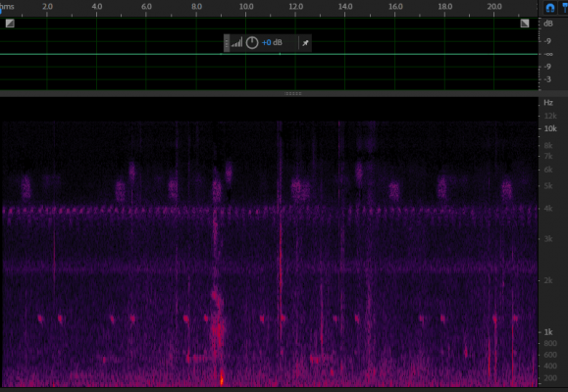Click the volume bars icon in HUD

click(x=236, y=43)
